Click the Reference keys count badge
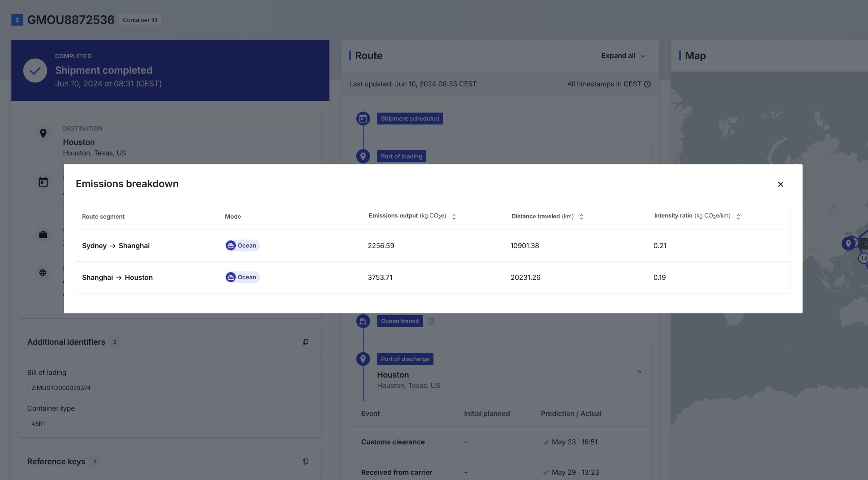The image size is (868, 480). (x=95, y=461)
